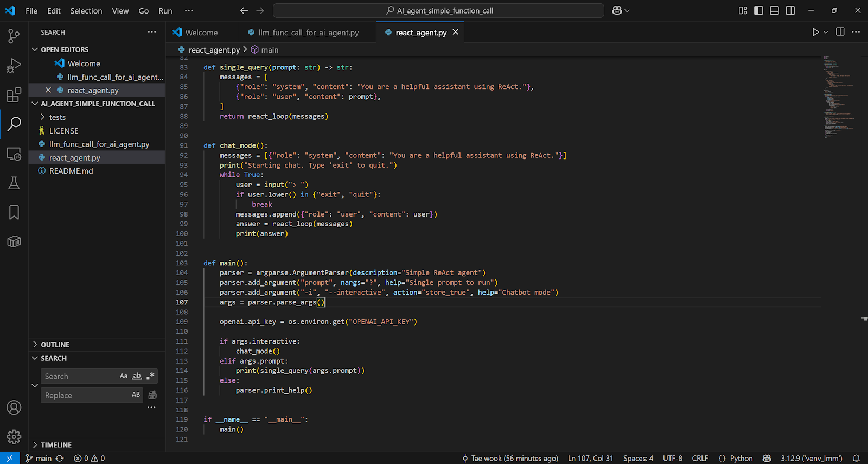Toggle the bottom panel
868x464 pixels.
775,10
